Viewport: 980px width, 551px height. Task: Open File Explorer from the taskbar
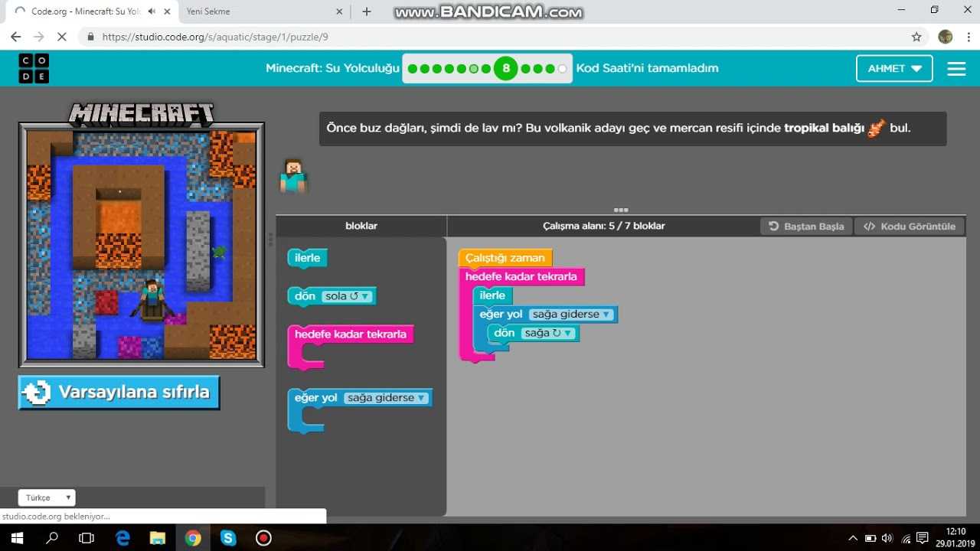tap(158, 538)
